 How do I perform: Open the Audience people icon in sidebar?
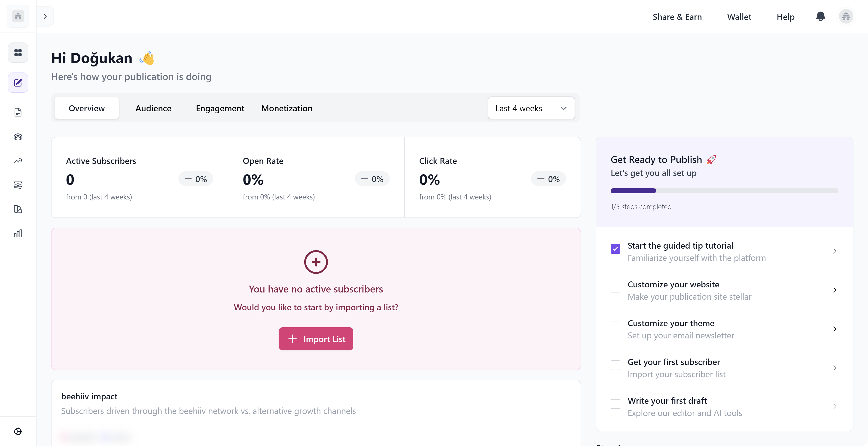[x=18, y=137]
